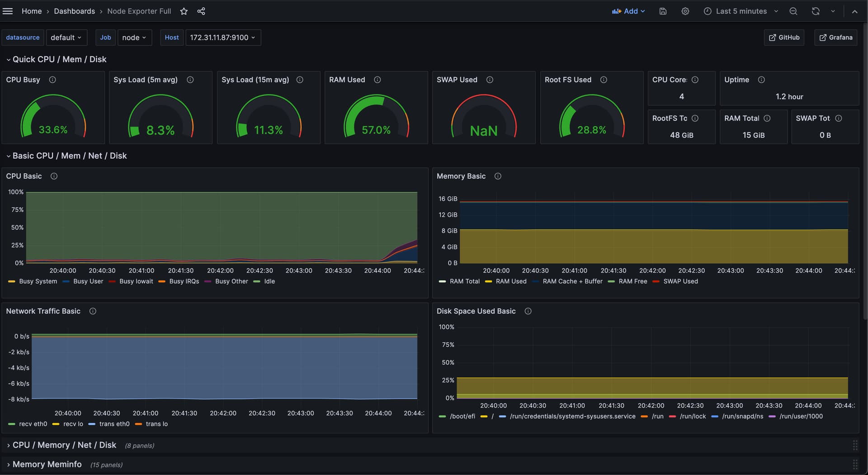Show info for Root FS Used panel
Screen dimensions: 868x475
pyautogui.click(x=604, y=80)
